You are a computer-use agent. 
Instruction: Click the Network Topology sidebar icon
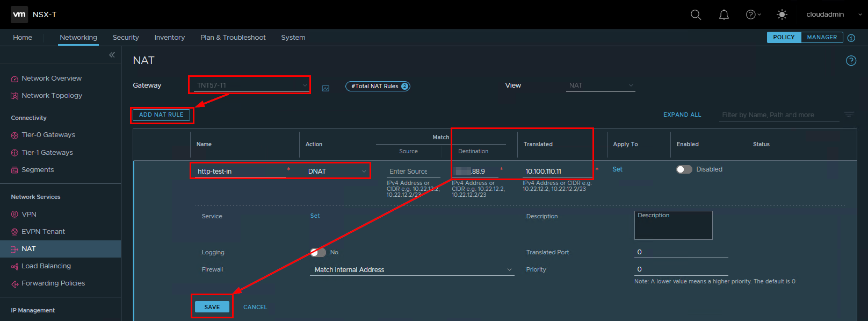[15, 96]
